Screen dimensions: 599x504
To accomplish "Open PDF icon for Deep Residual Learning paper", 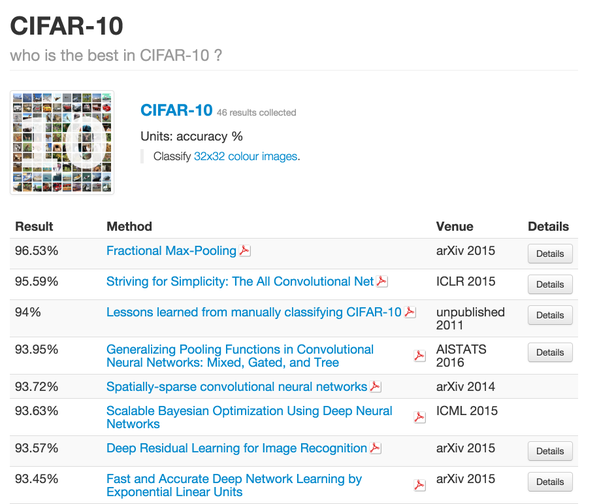I will point(376,448).
